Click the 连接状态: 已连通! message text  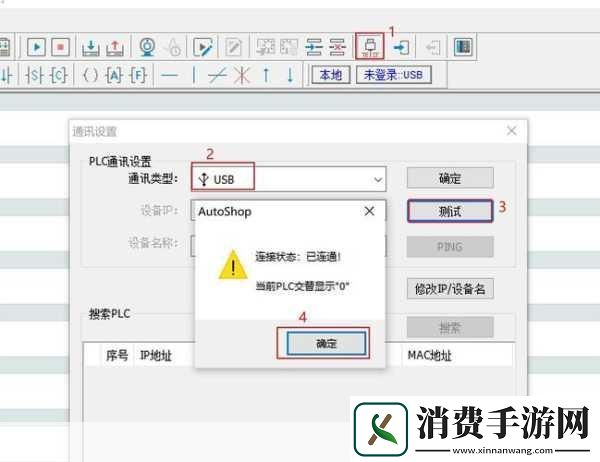pos(298,256)
